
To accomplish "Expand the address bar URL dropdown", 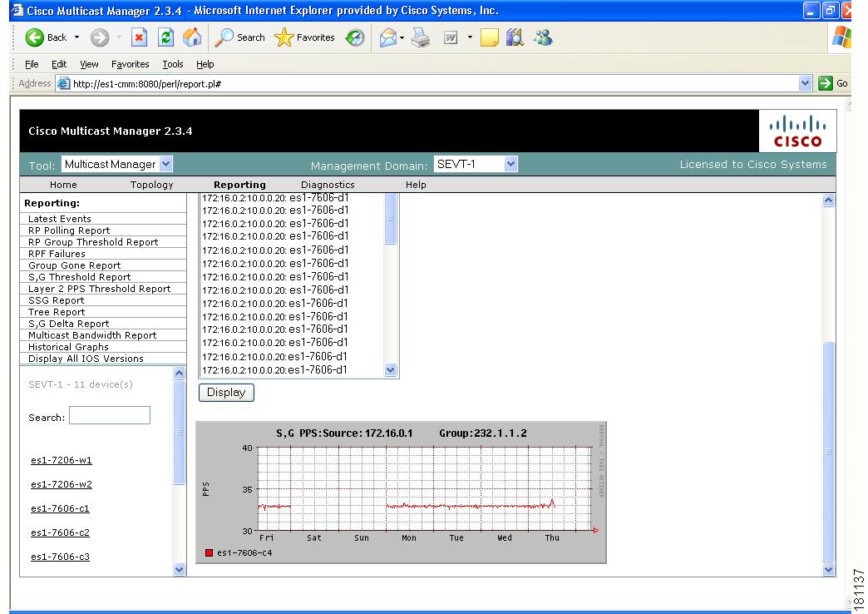I will click(x=805, y=83).
